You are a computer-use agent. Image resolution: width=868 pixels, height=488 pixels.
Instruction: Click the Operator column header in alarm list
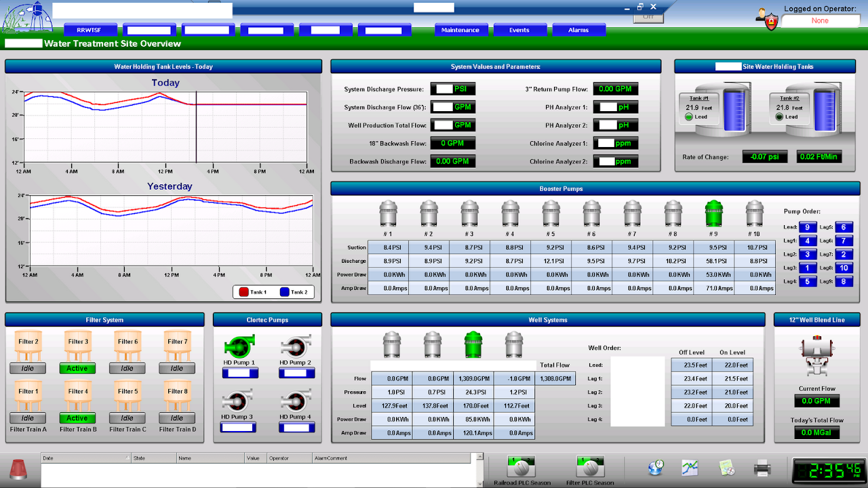(x=290, y=458)
